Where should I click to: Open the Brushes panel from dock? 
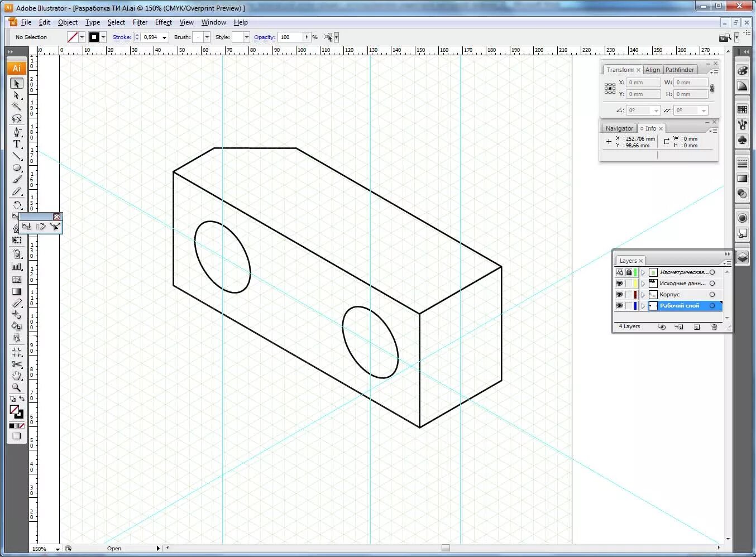pyautogui.click(x=742, y=124)
